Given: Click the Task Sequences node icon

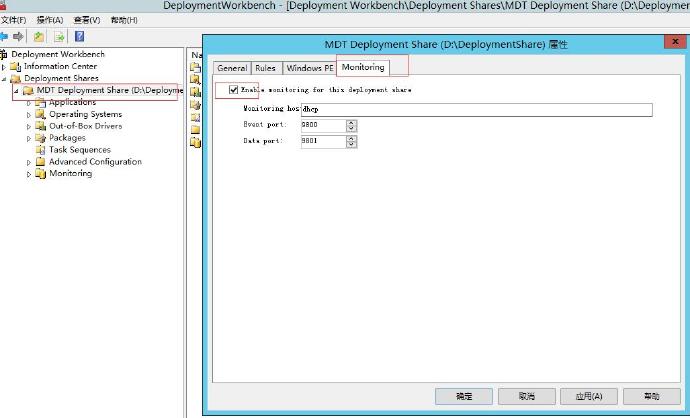Looking at the screenshot, I should 40,150.
